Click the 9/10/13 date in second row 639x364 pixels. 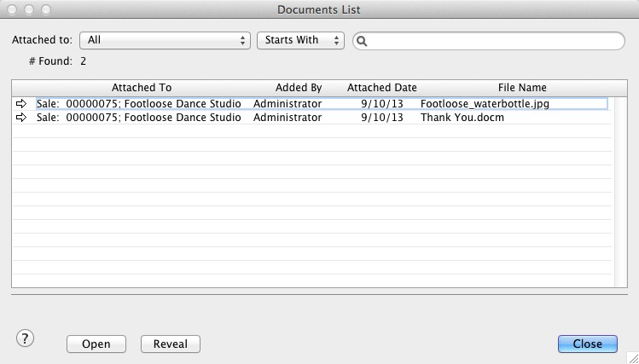click(x=382, y=118)
